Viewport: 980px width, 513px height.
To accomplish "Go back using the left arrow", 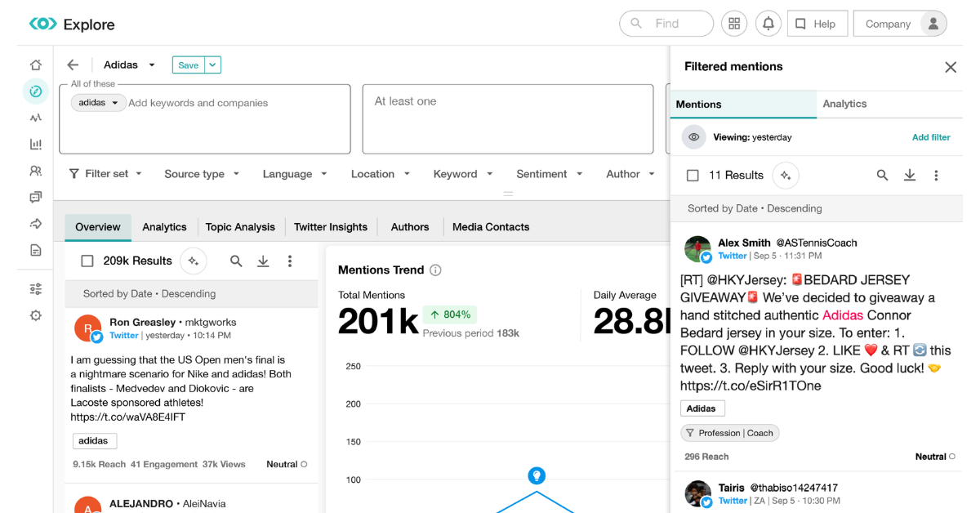I will [x=73, y=65].
